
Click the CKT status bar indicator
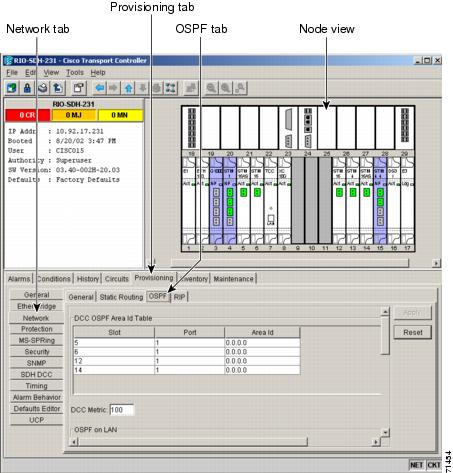433,465
